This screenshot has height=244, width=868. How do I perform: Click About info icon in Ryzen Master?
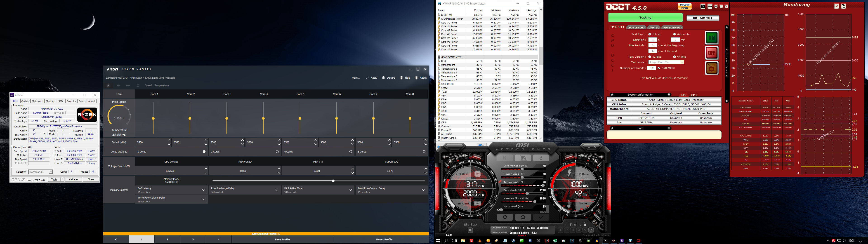pyautogui.click(x=416, y=78)
